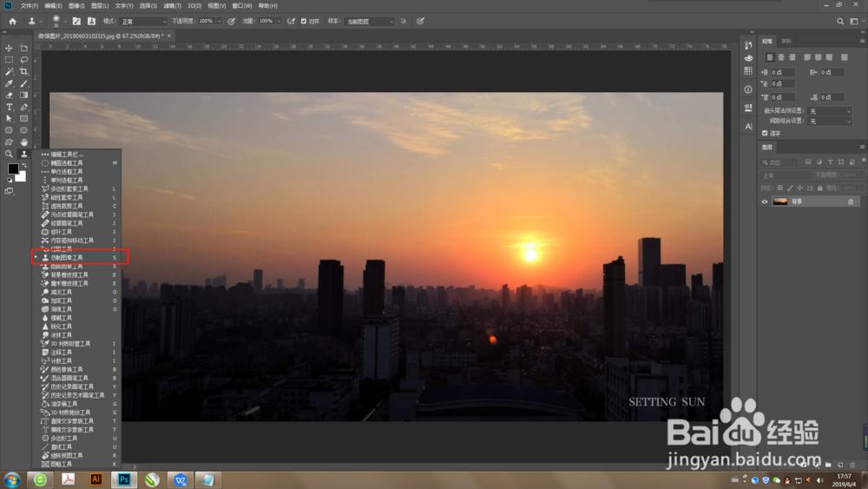Open the Character panel 'A' icon
Viewport: 868px width, 489px height.
point(748,126)
